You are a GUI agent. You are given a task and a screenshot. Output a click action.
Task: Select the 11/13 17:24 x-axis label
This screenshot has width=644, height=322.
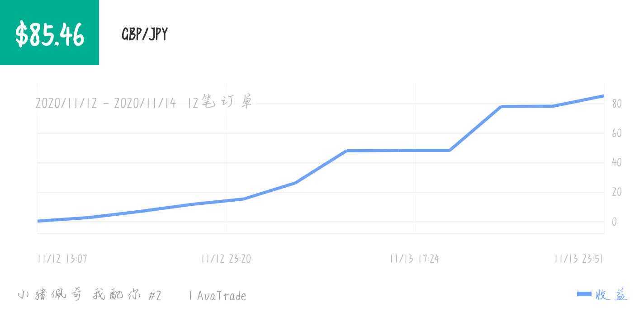415,259
